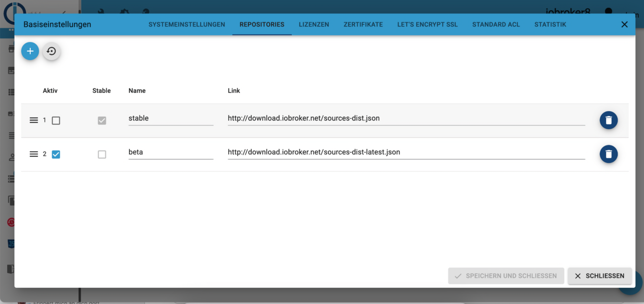Click the stable repository link field

pyautogui.click(x=406, y=119)
